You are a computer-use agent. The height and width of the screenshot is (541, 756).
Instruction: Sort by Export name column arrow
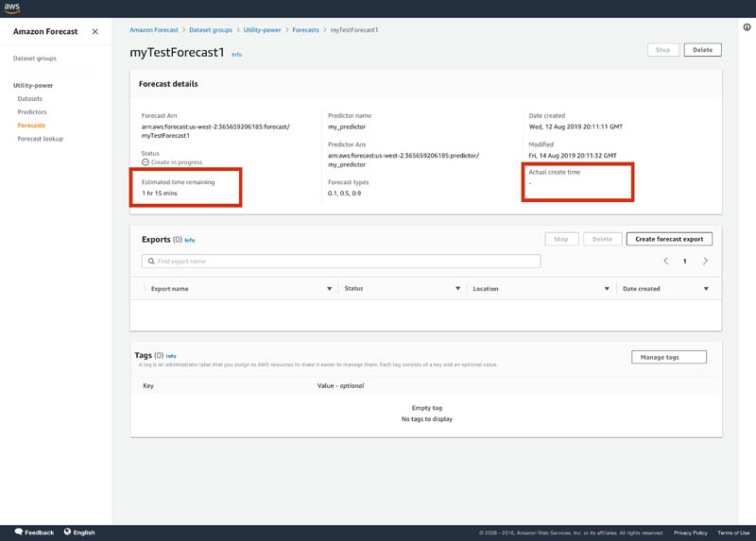[x=329, y=289]
